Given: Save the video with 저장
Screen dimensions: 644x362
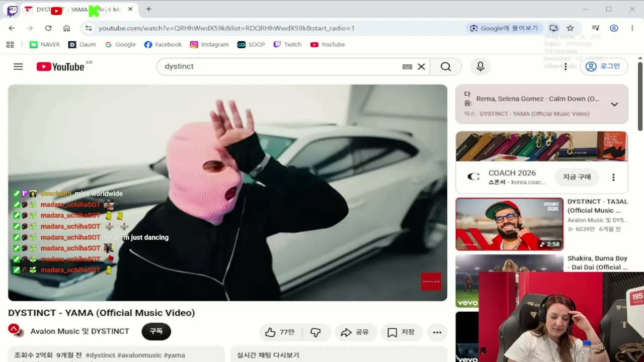Looking at the screenshot, I should tap(401, 332).
